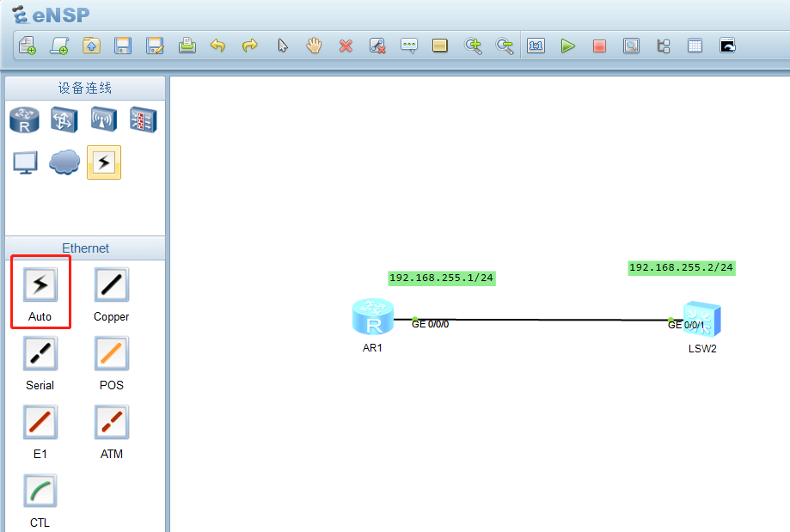Stop devices with red stop button
The image size is (790, 532).
pyautogui.click(x=599, y=46)
